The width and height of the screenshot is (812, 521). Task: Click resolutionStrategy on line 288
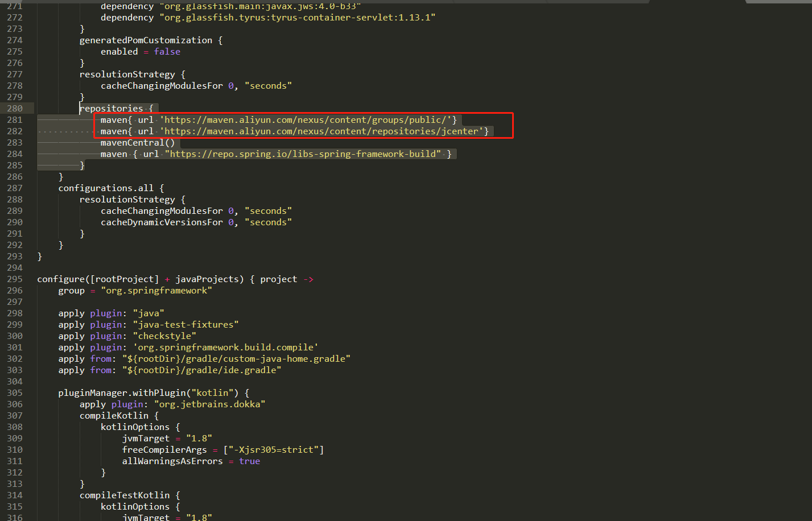(x=127, y=200)
